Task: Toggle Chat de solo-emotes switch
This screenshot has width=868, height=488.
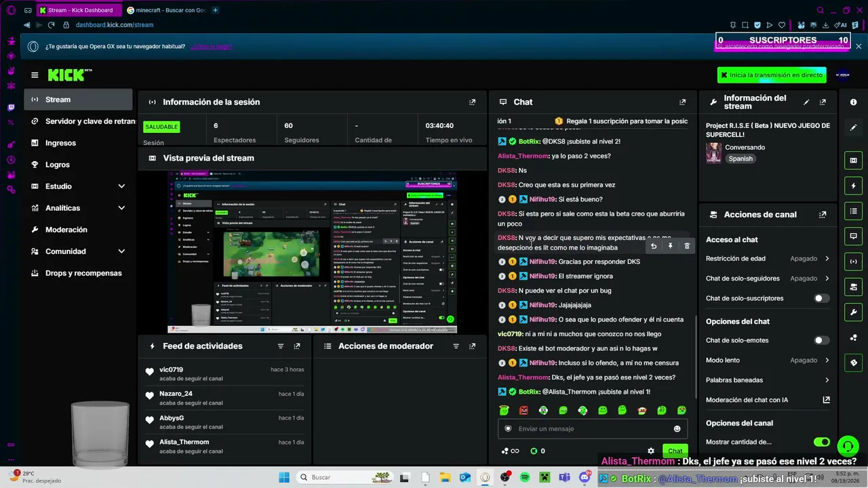Action: [x=821, y=340]
